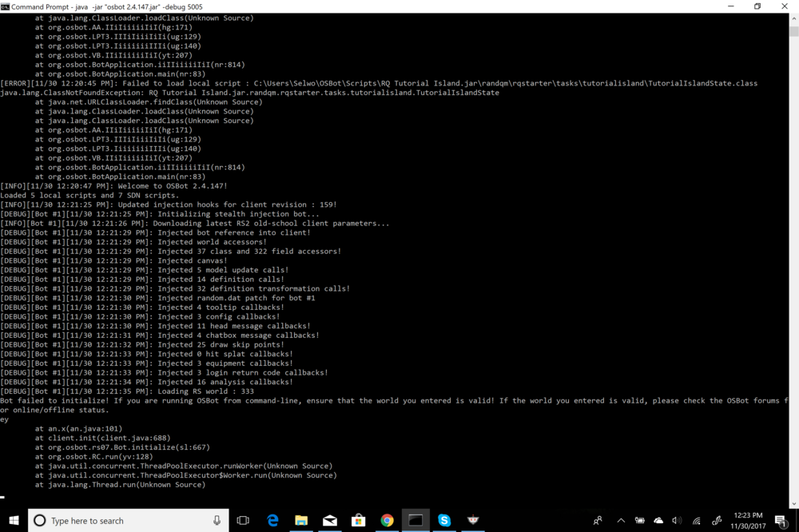Click the Cortana search box
Image resolution: width=799 pixels, height=532 pixels.
[129, 520]
